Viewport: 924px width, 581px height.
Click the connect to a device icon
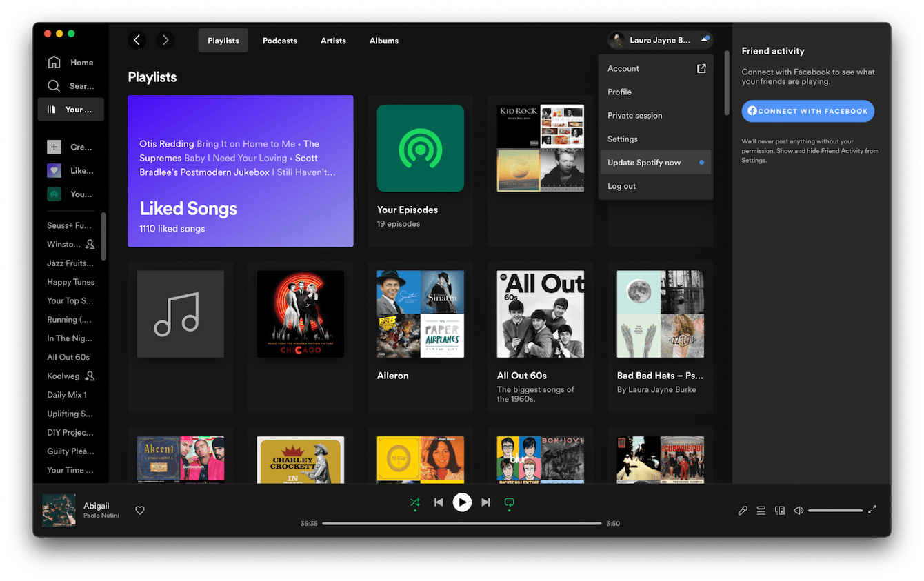(x=780, y=511)
